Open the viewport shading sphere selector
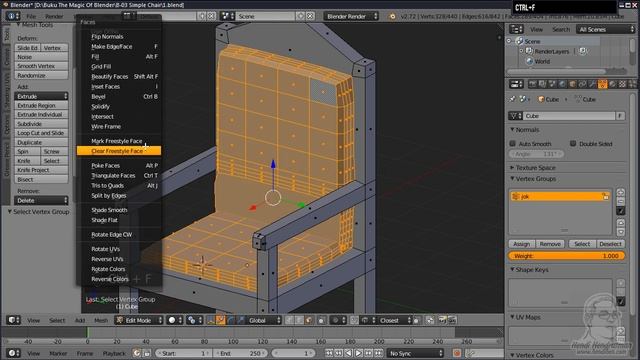 point(176,320)
